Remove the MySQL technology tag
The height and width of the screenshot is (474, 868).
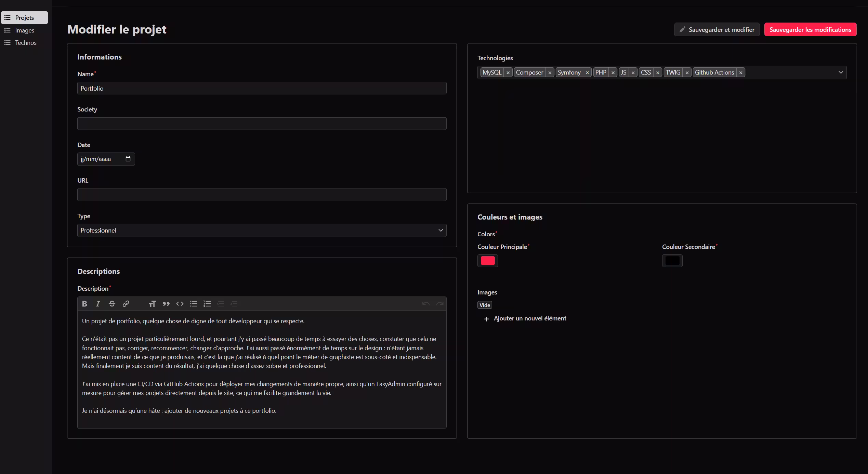pyautogui.click(x=508, y=73)
